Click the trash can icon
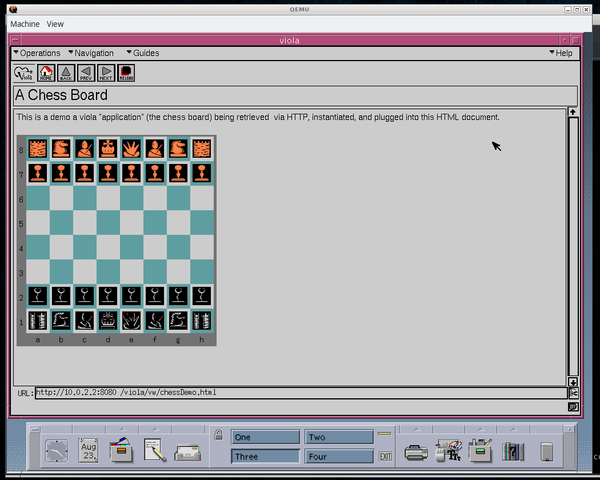The image size is (600, 480). pos(546,452)
